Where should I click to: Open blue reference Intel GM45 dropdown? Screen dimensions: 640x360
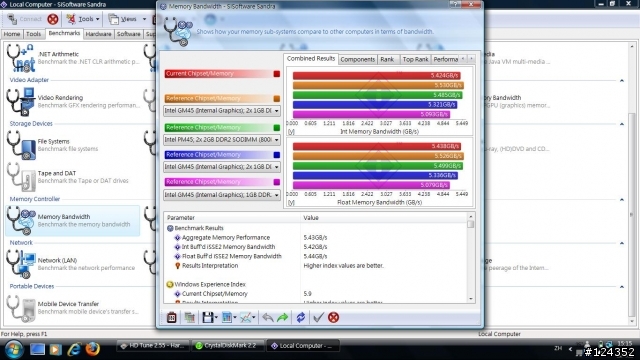click(222, 167)
